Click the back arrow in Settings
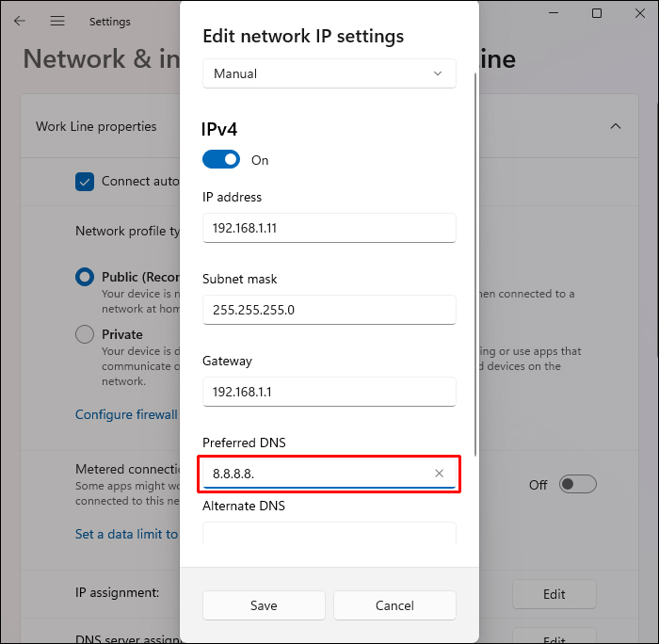 (x=20, y=21)
